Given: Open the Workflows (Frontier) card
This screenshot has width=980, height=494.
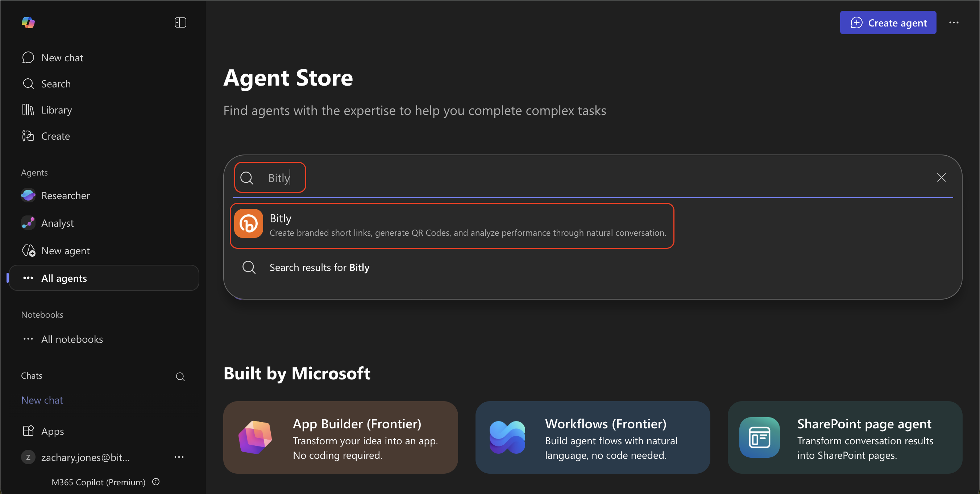Looking at the screenshot, I should (593, 437).
